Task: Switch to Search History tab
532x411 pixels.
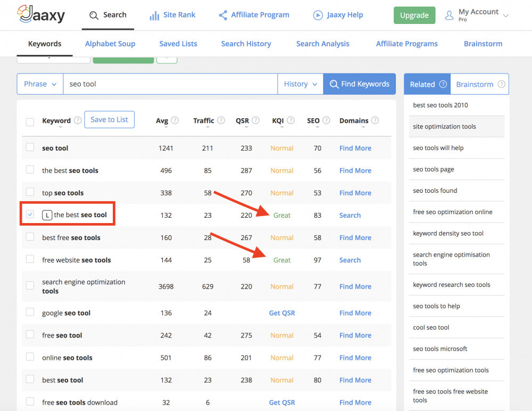Action: (246, 44)
